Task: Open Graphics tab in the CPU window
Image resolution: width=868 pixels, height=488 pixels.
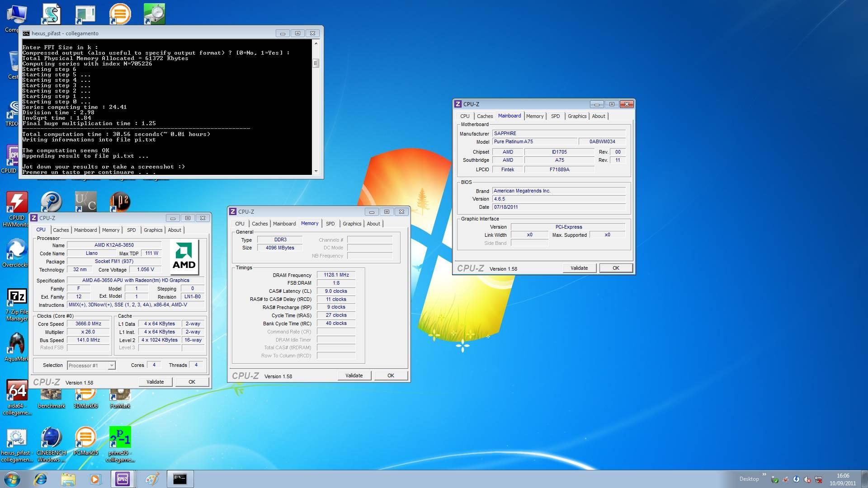Action: (153, 230)
